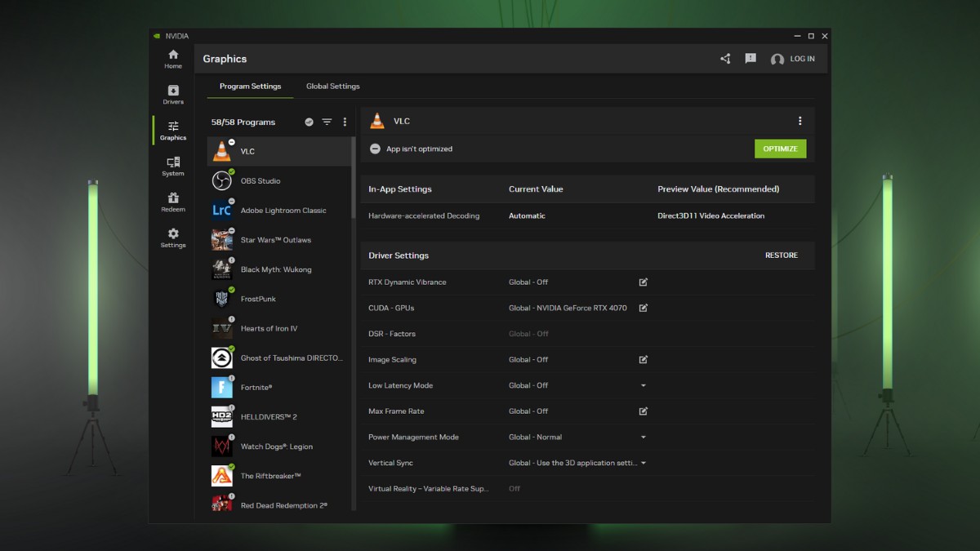Click the Ghost of Tsushima icon
Viewport: 980px width, 551px height.
[x=221, y=358]
